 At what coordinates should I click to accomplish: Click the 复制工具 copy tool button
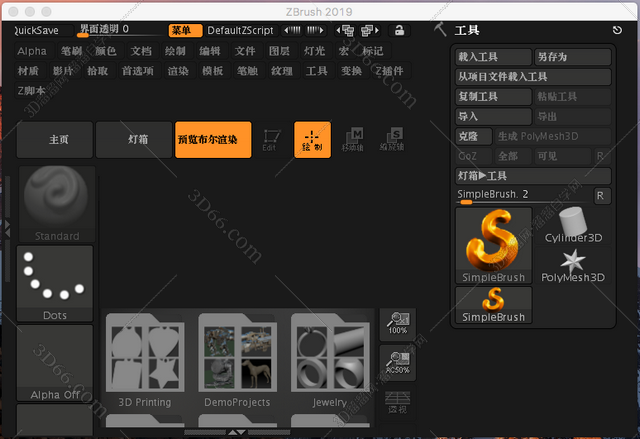pyautogui.click(x=493, y=97)
